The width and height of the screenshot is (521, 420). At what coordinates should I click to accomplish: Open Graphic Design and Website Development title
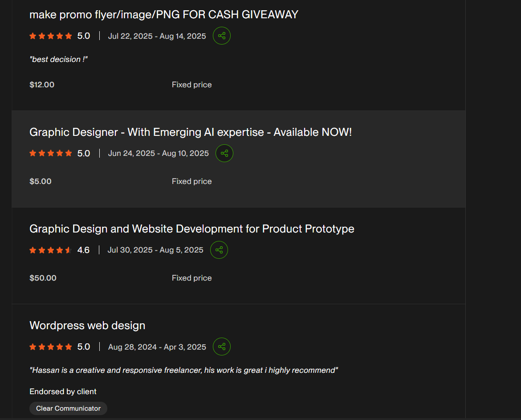tap(192, 229)
